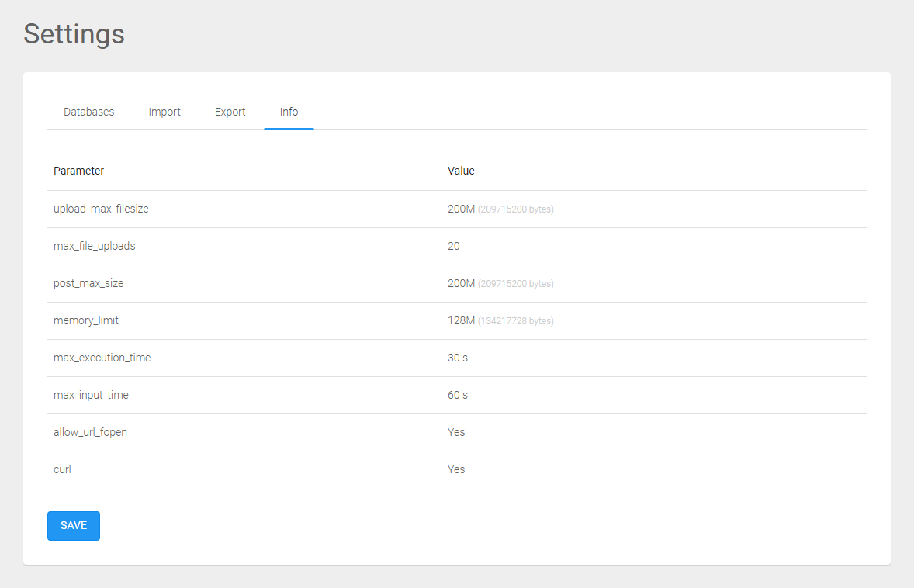Click the Settings page heading
914x588 pixels.
click(x=74, y=34)
